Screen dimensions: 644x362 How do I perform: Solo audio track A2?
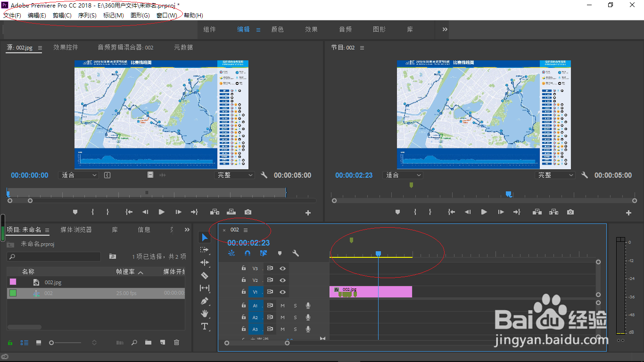coord(296,317)
